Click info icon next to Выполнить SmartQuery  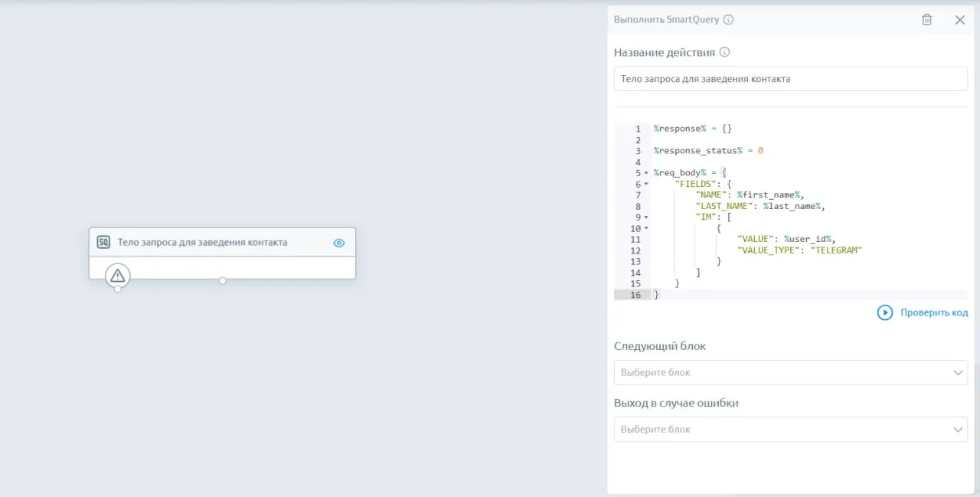tap(728, 20)
